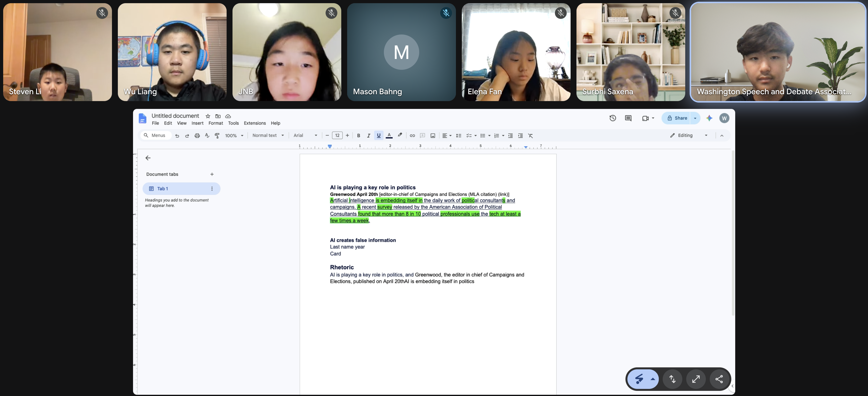868x396 pixels.
Task: Show all comments panel icon
Action: (x=628, y=118)
